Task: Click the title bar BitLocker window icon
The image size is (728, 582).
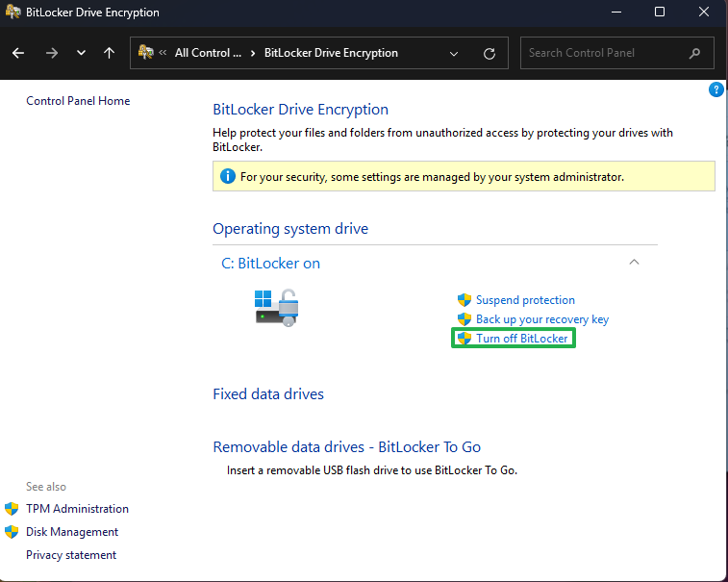Action: click(13, 13)
